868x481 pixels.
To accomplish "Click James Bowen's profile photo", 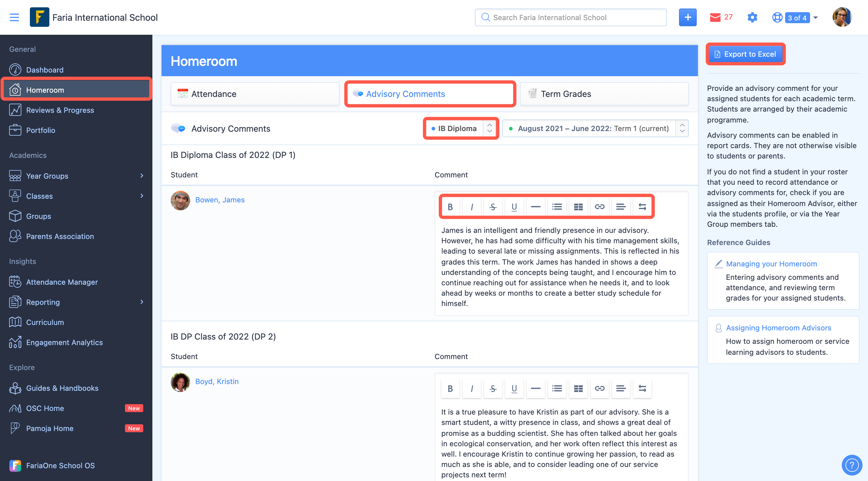I will [180, 201].
